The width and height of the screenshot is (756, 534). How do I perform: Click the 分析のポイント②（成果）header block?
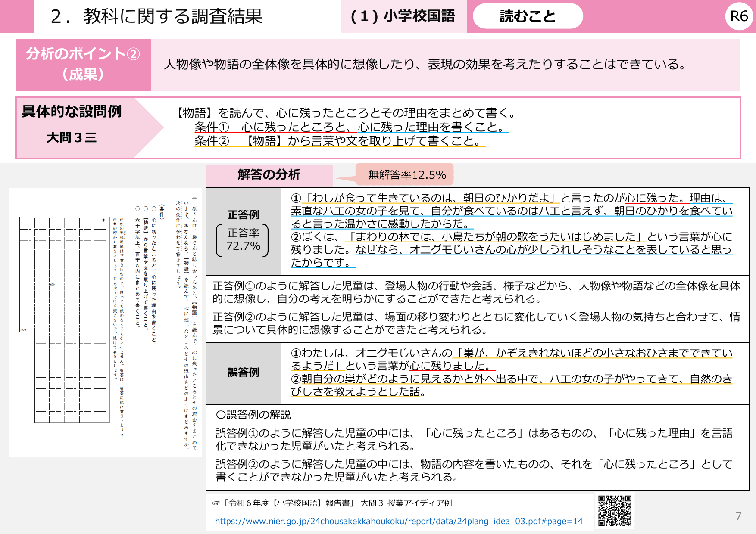[84, 65]
